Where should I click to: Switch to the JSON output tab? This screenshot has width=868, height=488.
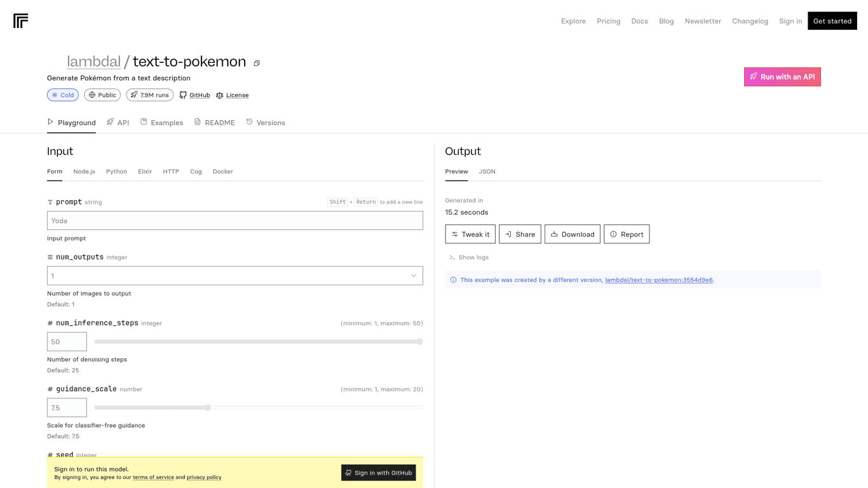pos(487,172)
